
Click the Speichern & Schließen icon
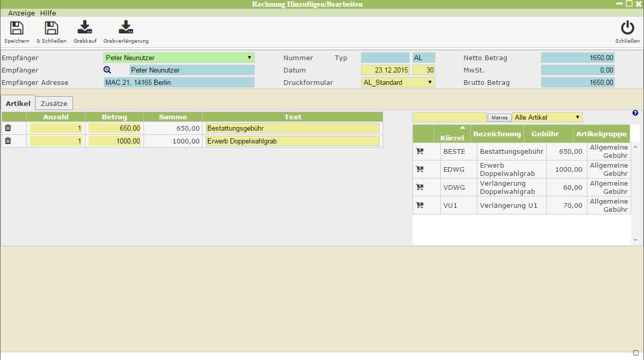[51, 28]
